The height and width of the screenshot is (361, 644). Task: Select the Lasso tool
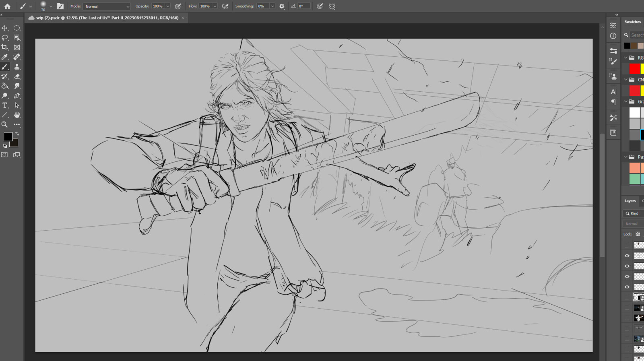pos(5,38)
